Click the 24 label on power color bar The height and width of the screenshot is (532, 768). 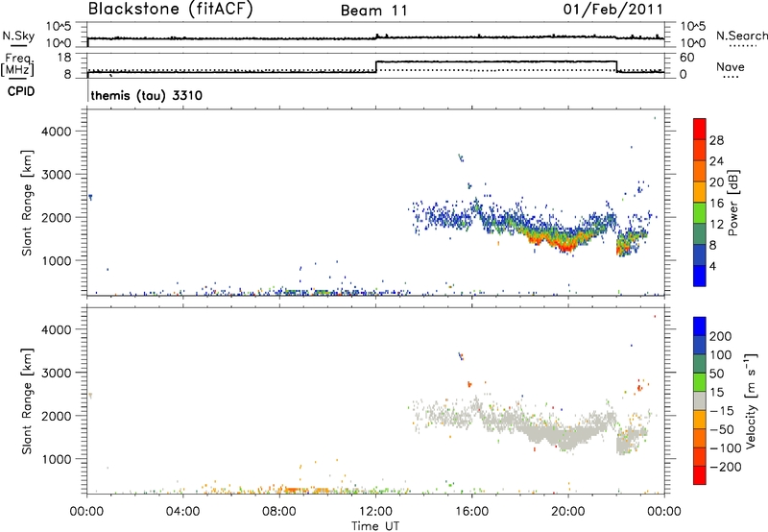(x=716, y=161)
